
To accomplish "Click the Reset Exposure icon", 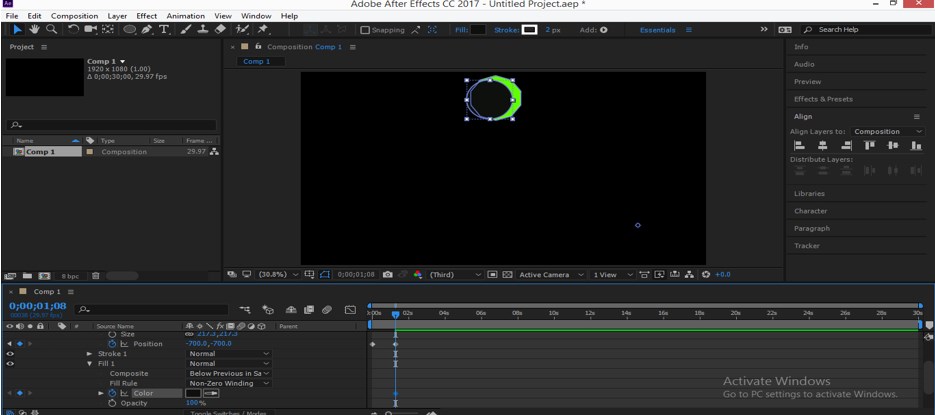I will coord(706,275).
